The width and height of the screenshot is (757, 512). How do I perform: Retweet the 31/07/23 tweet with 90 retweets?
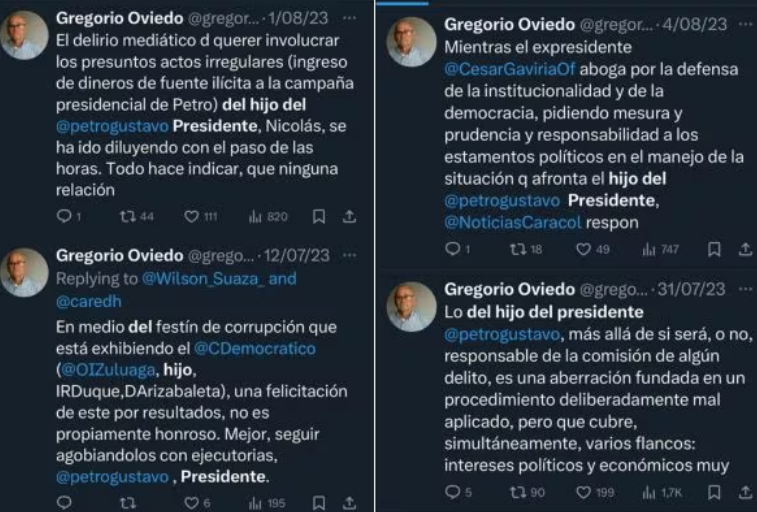pos(516,492)
